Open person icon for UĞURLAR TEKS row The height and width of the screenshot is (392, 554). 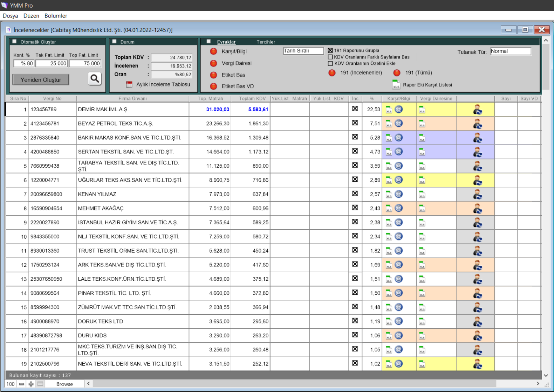click(477, 180)
